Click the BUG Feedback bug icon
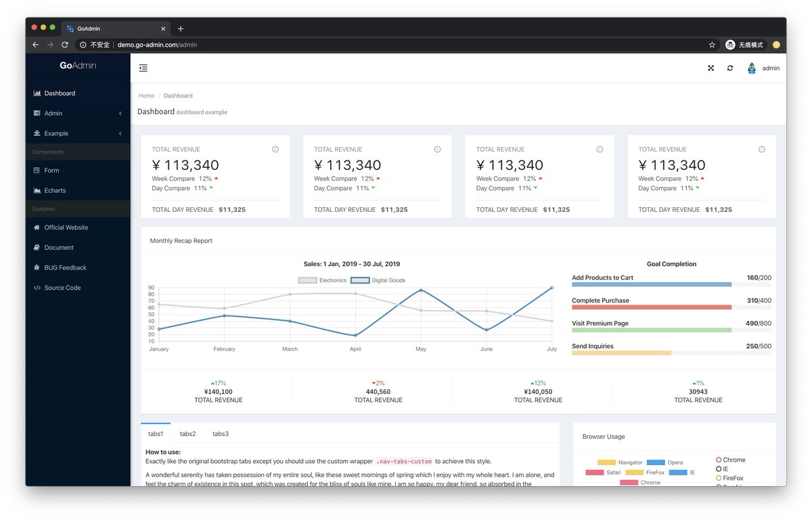Screen dimensions: 812x520 coord(37,267)
